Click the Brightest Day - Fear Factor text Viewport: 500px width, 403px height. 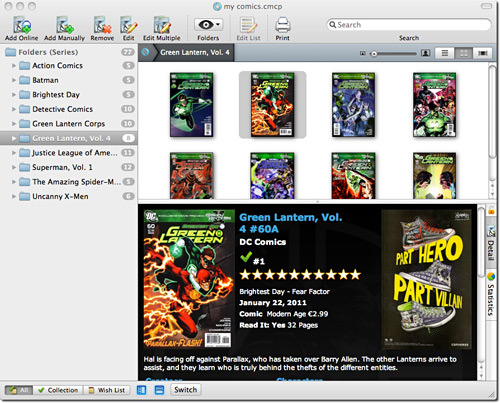284,292
